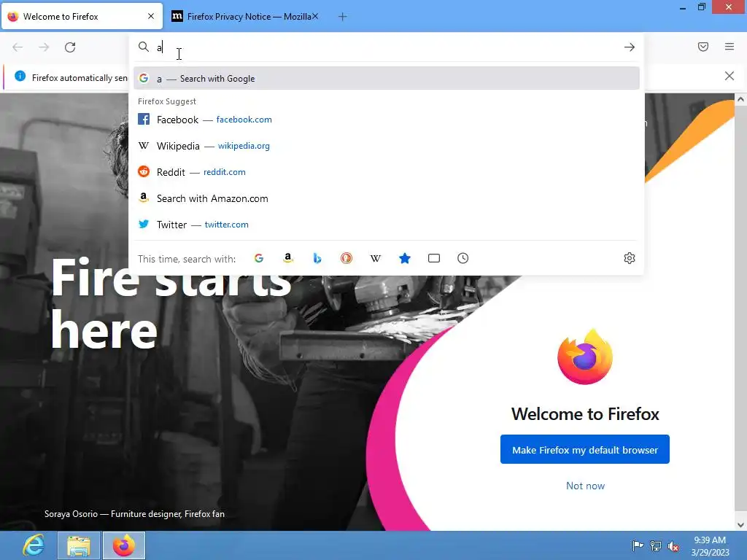Search this time with Google icon
Viewport: 747px width, 560px height.
click(259, 258)
